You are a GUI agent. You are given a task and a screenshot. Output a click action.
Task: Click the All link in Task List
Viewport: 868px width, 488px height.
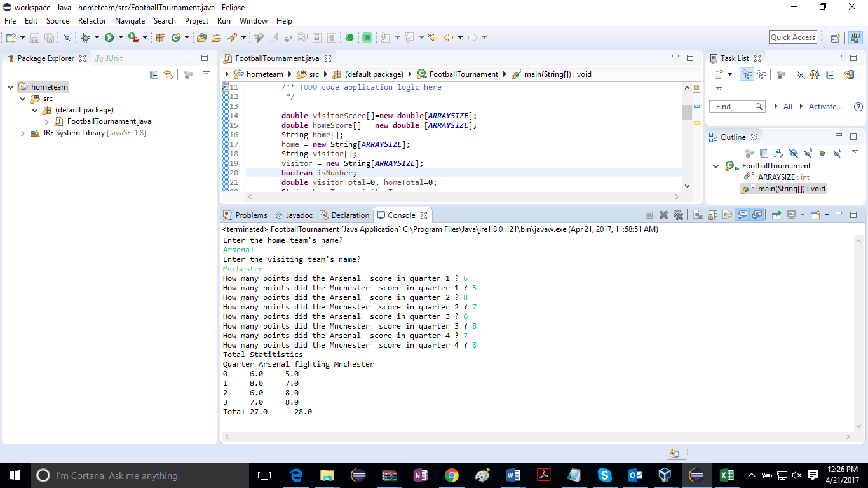coord(788,107)
